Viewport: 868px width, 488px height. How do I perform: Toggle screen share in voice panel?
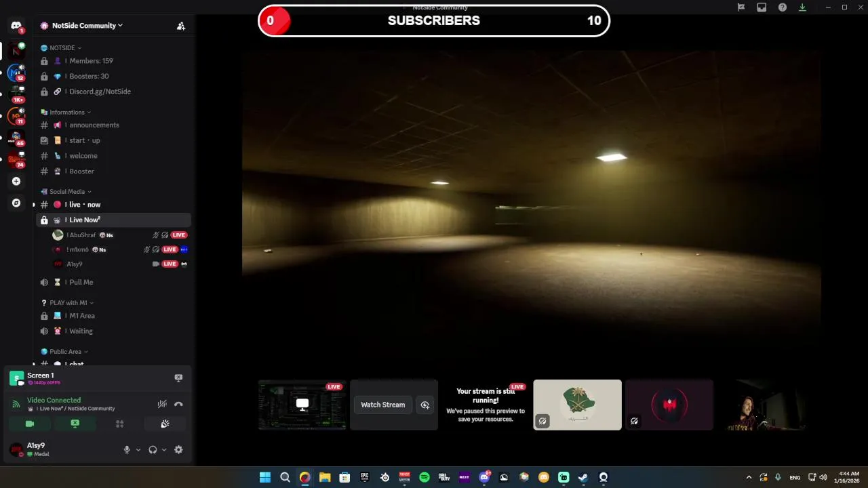75,424
